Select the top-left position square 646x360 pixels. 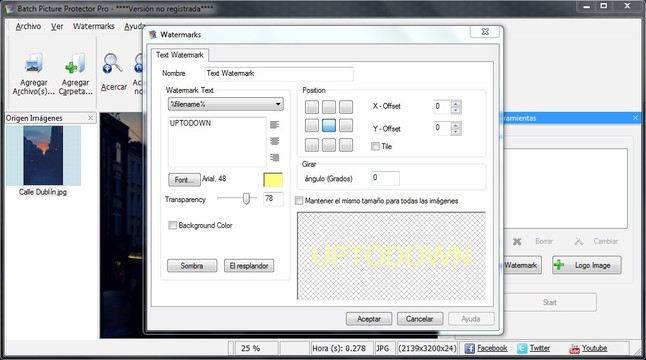[312, 107]
